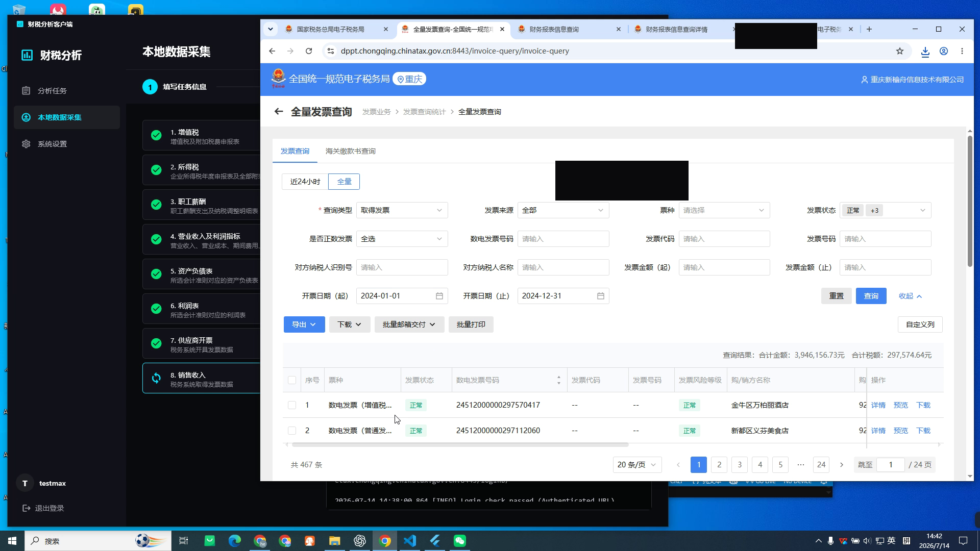Click site info icon in address bar
The height and width of the screenshot is (551, 980).
click(x=331, y=51)
